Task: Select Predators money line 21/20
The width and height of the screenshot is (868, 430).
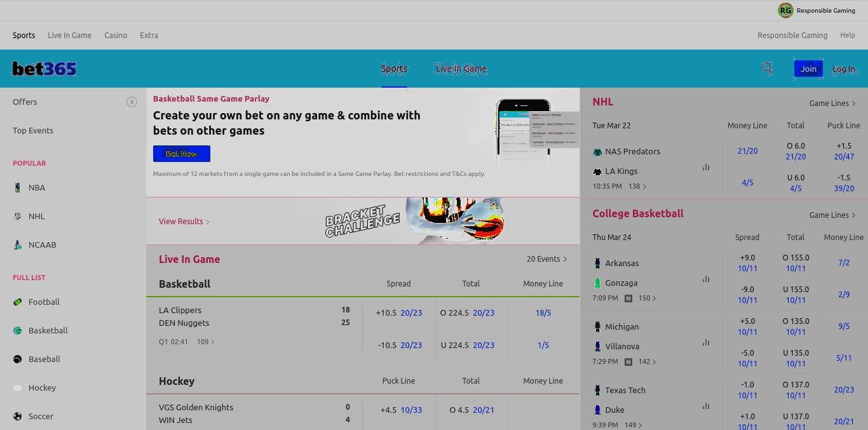Action: coord(747,151)
